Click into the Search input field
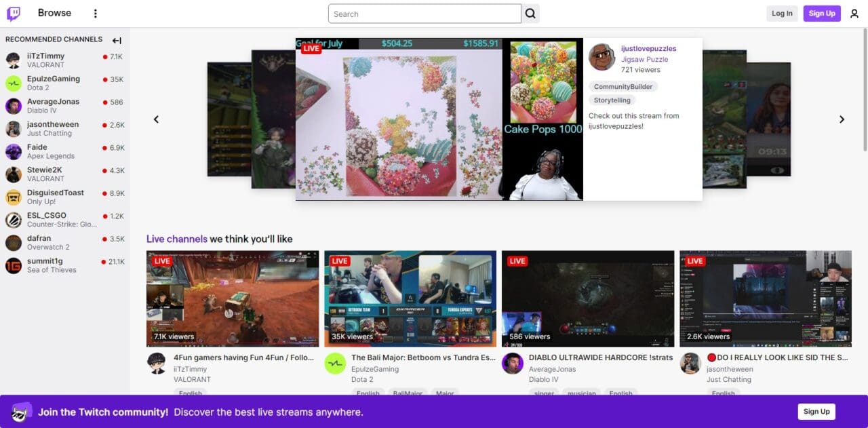868x428 pixels. point(425,14)
